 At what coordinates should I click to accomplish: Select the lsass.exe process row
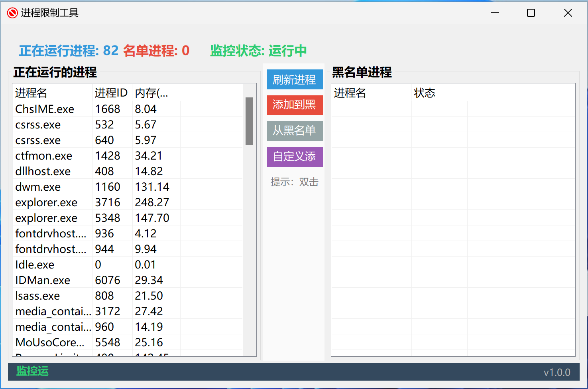(x=128, y=296)
